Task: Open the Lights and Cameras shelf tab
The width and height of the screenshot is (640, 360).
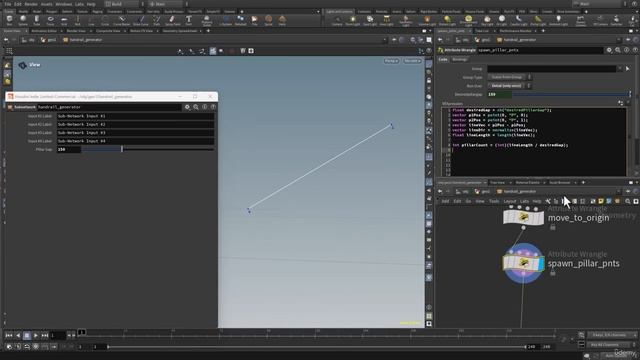Action: (339, 11)
